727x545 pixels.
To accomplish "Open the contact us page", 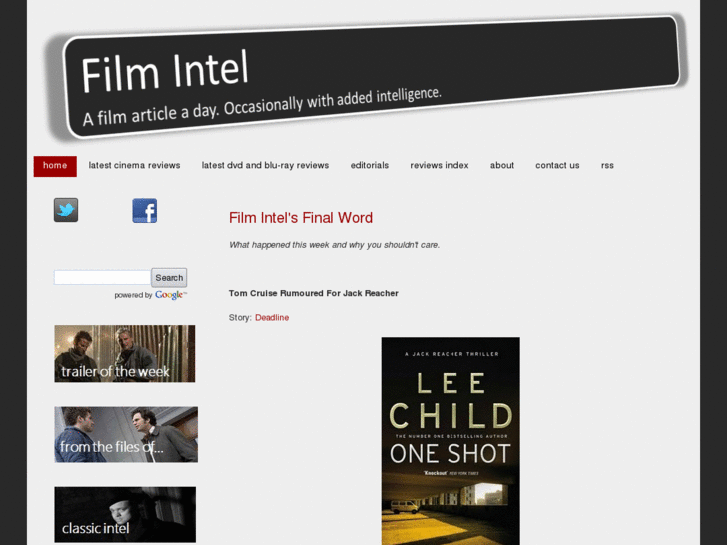I will tap(557, 166).
